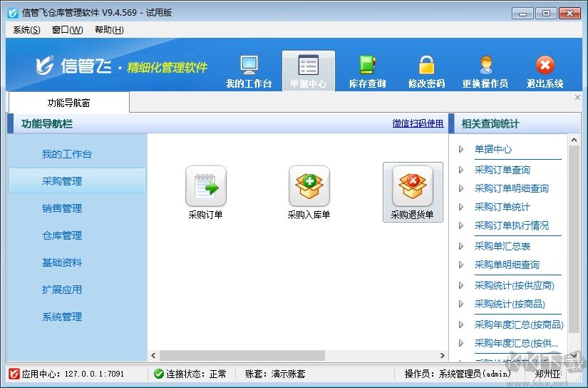Click the query list scroll up arrow
This screenshot has height=388, width=588.
point(574,140)
